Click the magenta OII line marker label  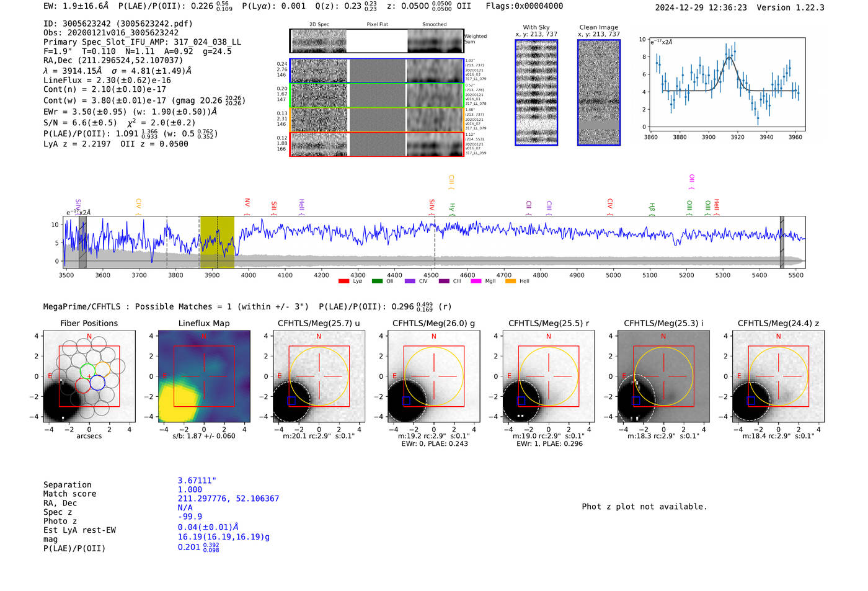pos(691,182)
